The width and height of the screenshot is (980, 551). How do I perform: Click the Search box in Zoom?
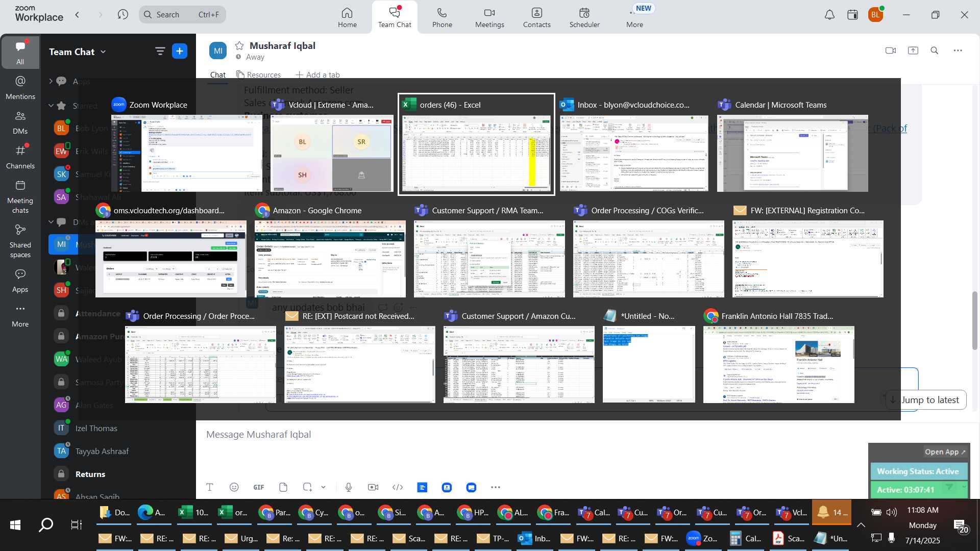click(182, 15)
